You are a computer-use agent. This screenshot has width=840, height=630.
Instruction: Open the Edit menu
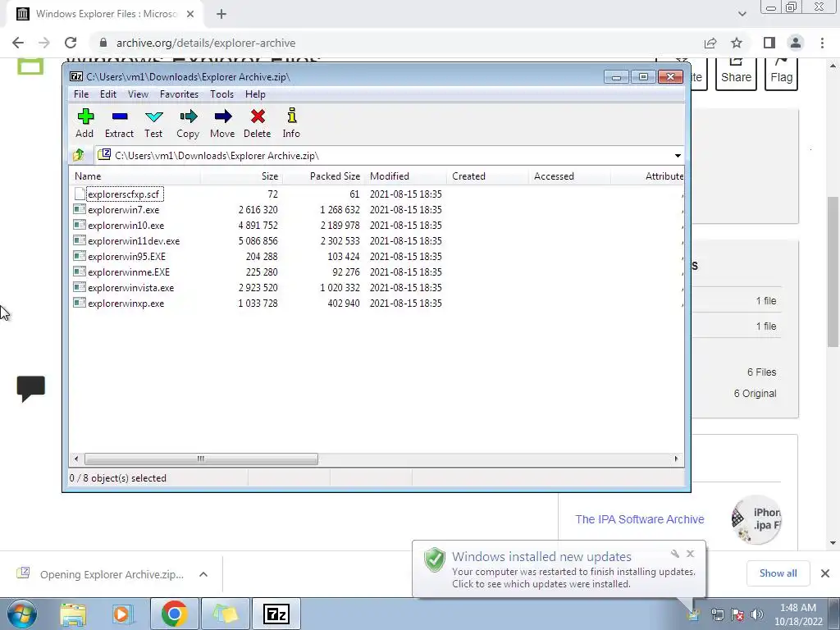pos(108,94)
